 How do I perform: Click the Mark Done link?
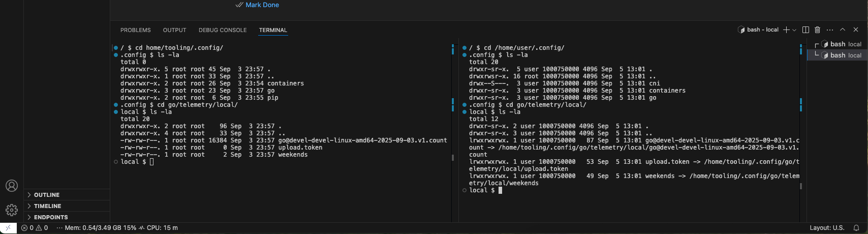click(262, 5)
